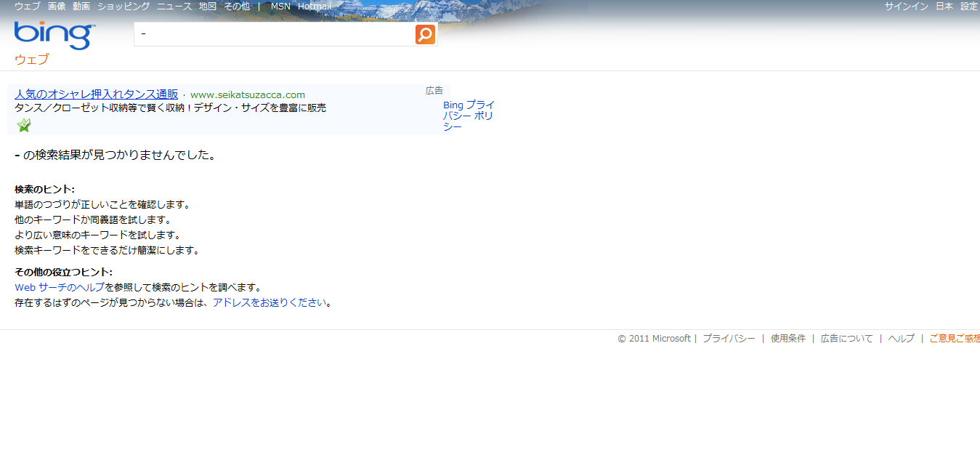Open the Bing プライバシー ポリシー link
The image size is (980, 455).
pyautogui.click(x=468, y=116)
